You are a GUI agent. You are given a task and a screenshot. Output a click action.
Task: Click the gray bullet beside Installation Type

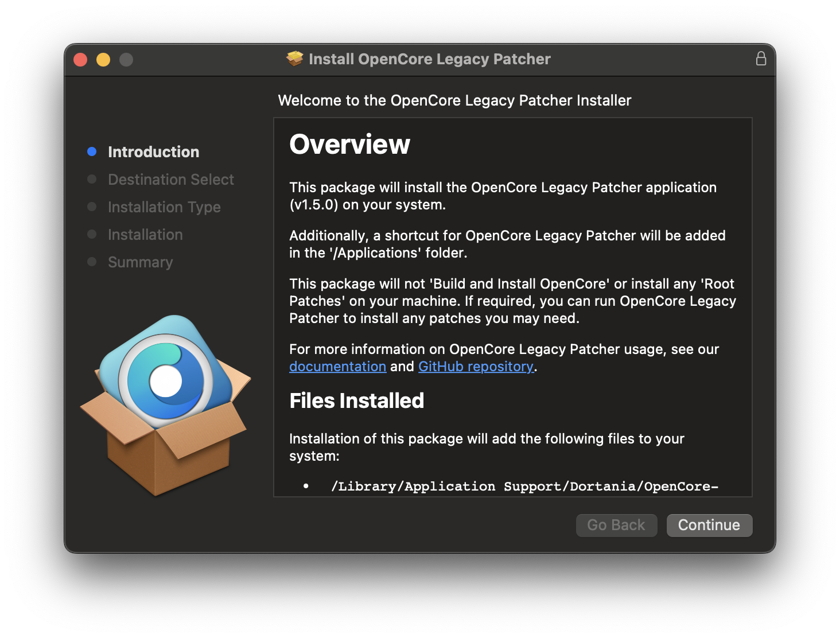coord(92,207)
